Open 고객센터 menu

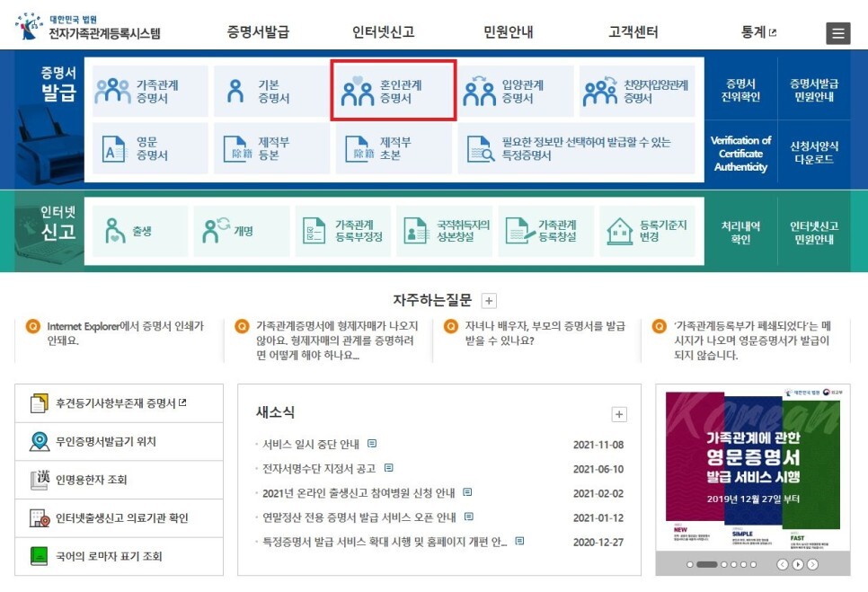coord(633,32)
